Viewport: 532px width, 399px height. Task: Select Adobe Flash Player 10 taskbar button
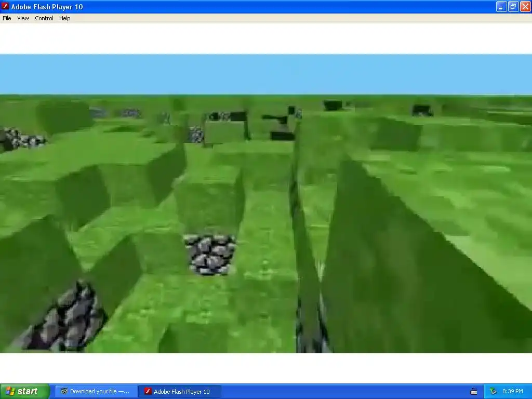pyautogui.click(x=180, y=391)
